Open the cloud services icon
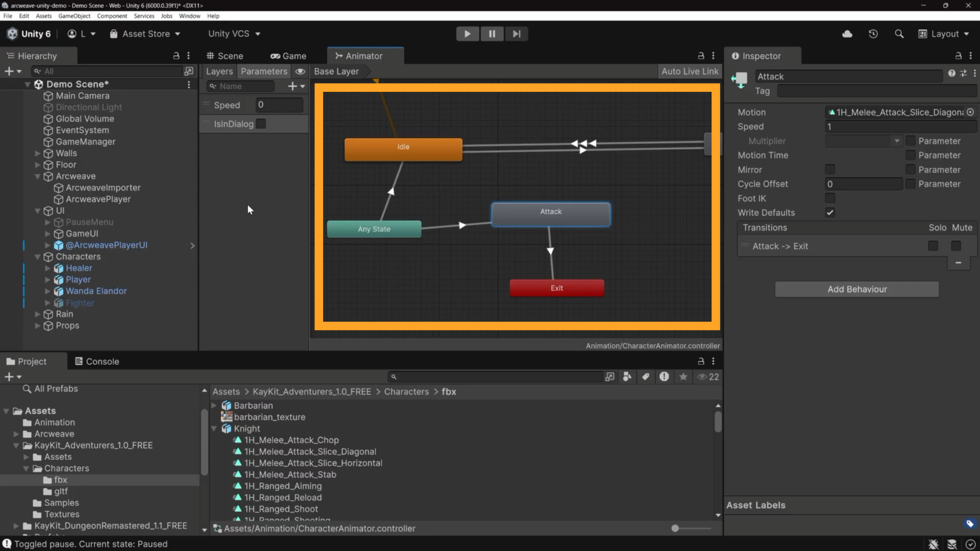Viewport: 980px width, 551px height. point(847,34)
